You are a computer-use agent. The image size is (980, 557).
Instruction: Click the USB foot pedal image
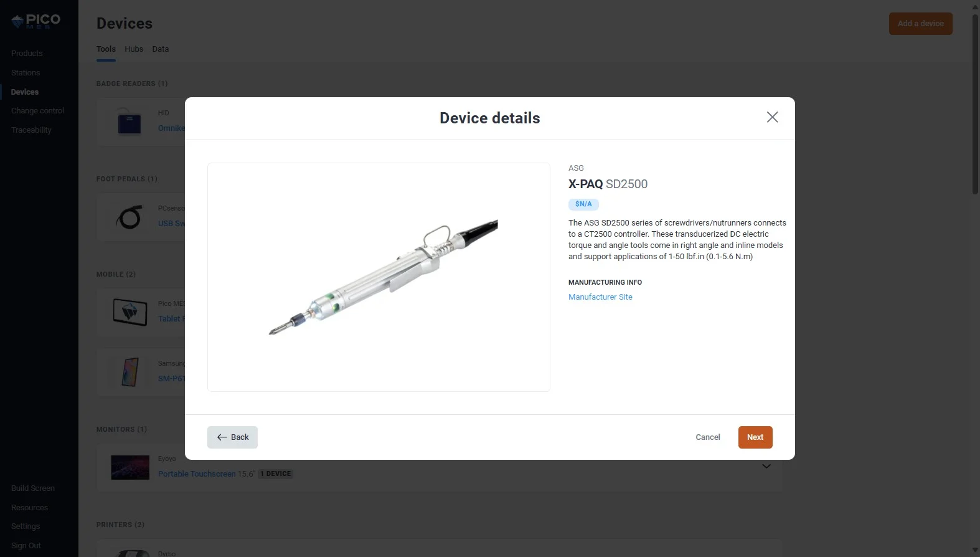click(130, 217)
